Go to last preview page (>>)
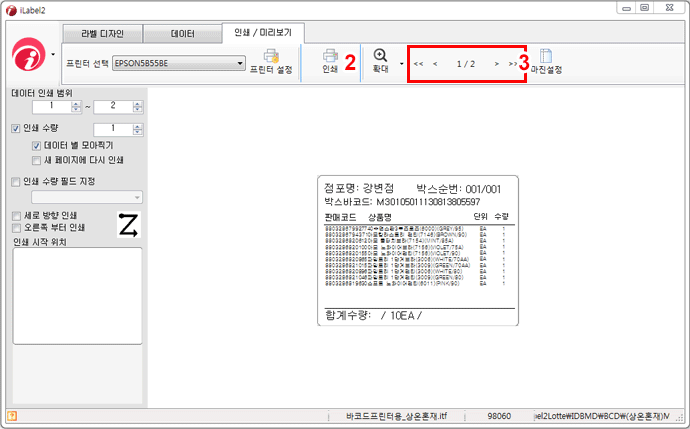The width and height of the screenshot is (690, 429). point(513,64)
